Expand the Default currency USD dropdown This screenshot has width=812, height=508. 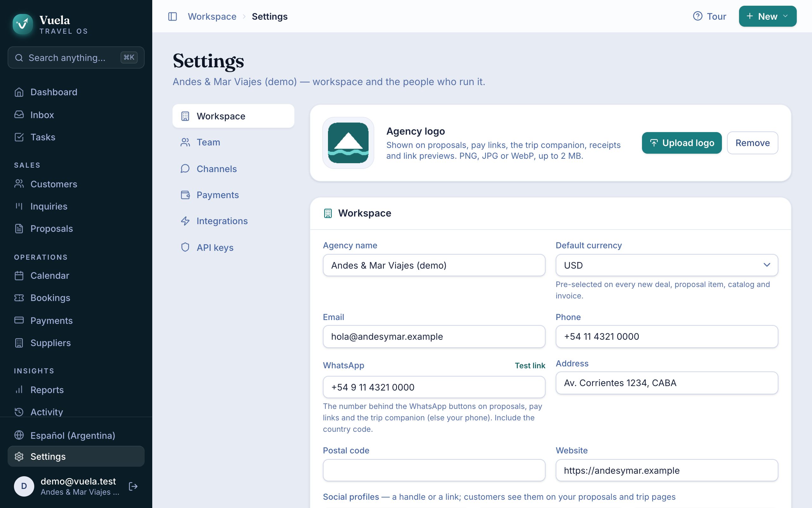[x=666, y=265]
